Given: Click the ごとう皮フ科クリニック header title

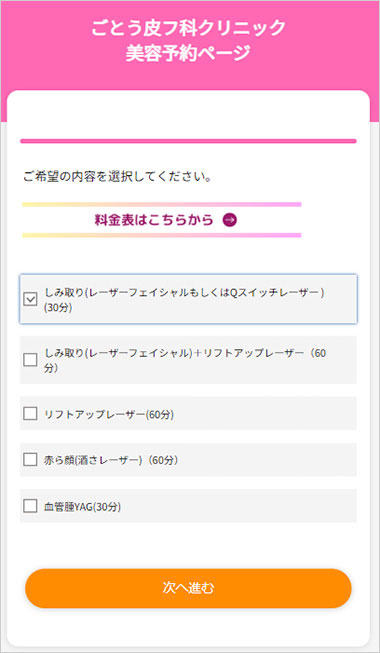Looking at the screenshot, I should pos(188,28).
